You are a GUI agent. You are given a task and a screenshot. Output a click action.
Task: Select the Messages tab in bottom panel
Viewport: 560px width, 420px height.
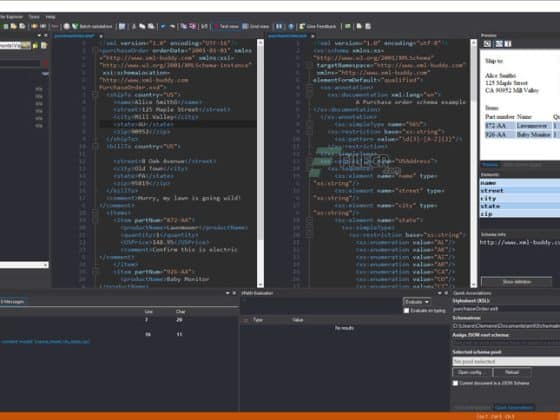12,302
